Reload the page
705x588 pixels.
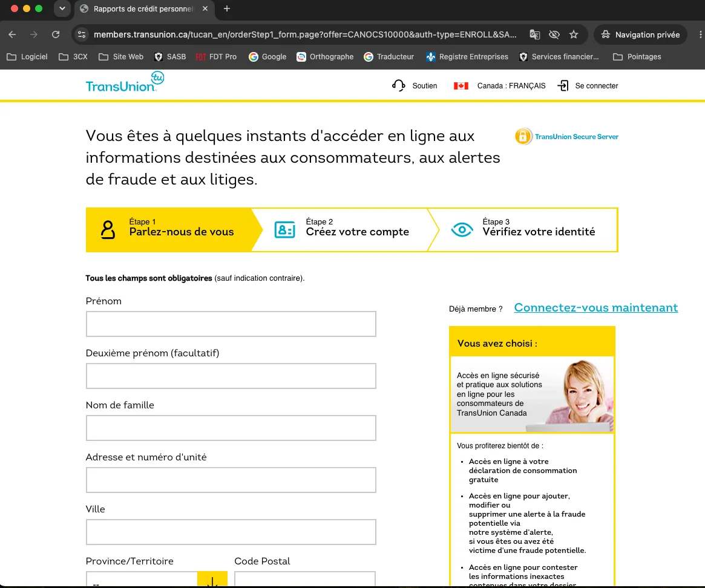tap(56, 34)
